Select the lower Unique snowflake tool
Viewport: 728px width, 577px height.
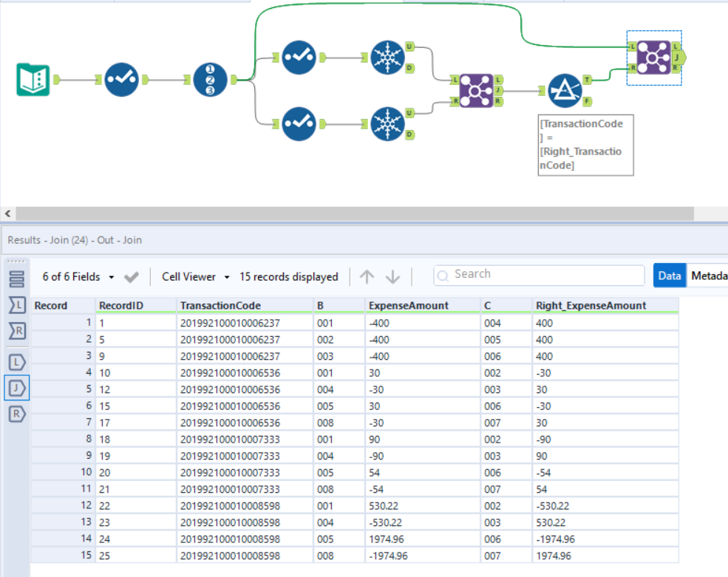pos(388,124)
